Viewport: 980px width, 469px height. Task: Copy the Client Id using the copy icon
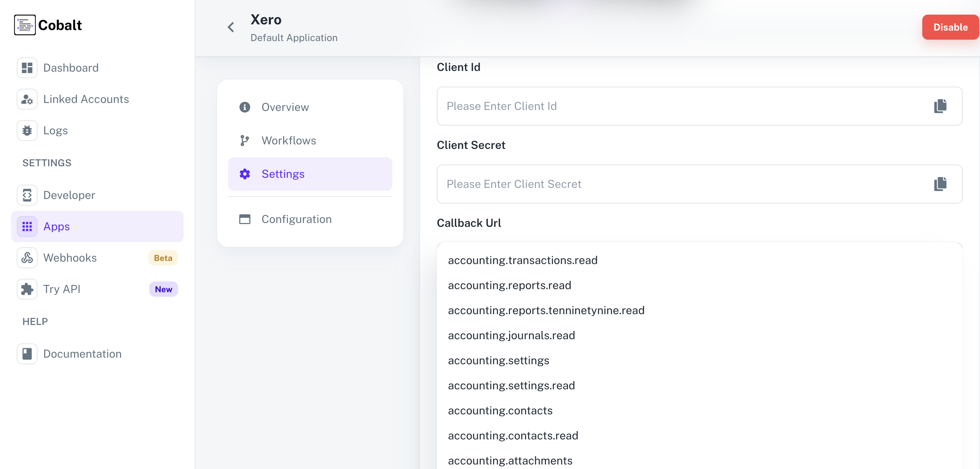[940, 106]
